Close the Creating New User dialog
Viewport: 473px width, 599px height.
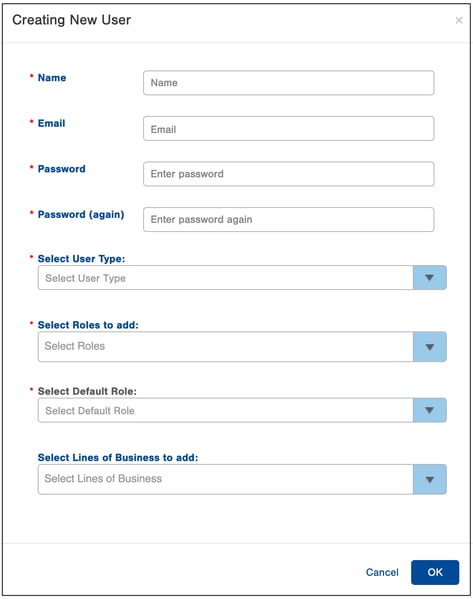click(459, 20)
